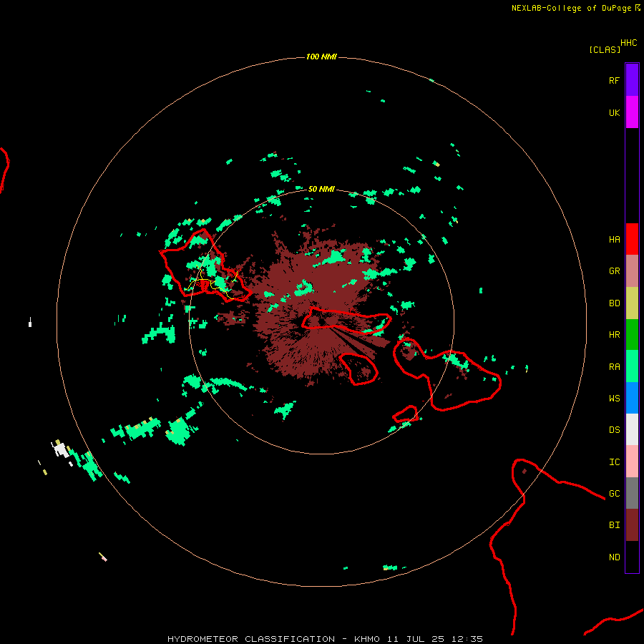Click the IC legend label
Screen dimensions: 644x644
click(614, 462)
